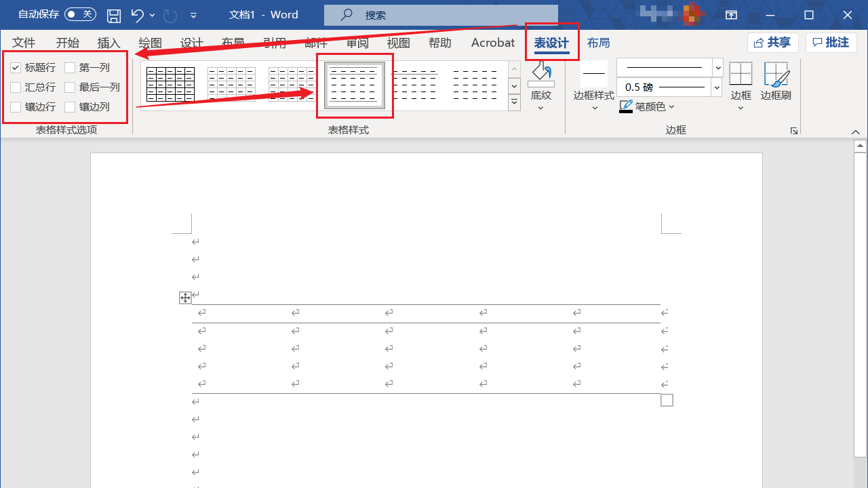Click the table resize handle square
The width and height of the screenshot is (868, 488).
point(667,401)
